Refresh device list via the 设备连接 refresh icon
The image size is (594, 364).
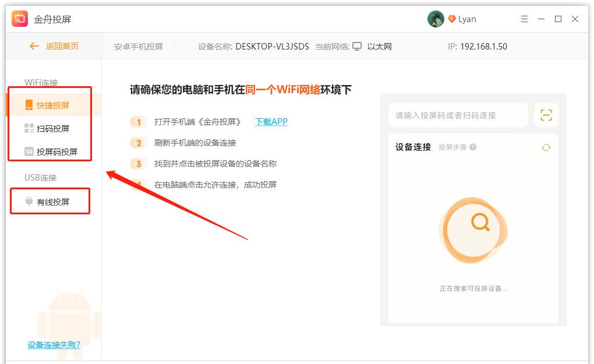(x=546, y=147)
